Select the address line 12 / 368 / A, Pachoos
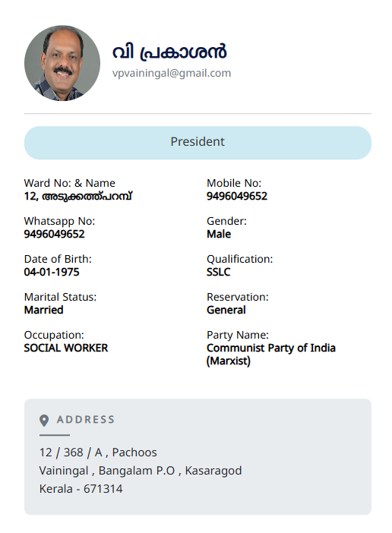Screen dimensions: 392x533 click(x=98, y=453)
